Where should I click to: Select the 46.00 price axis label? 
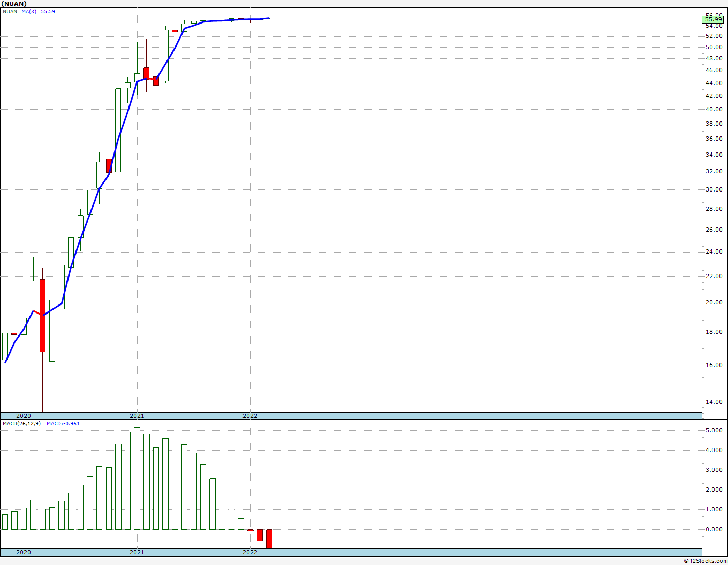pos(714,70)
